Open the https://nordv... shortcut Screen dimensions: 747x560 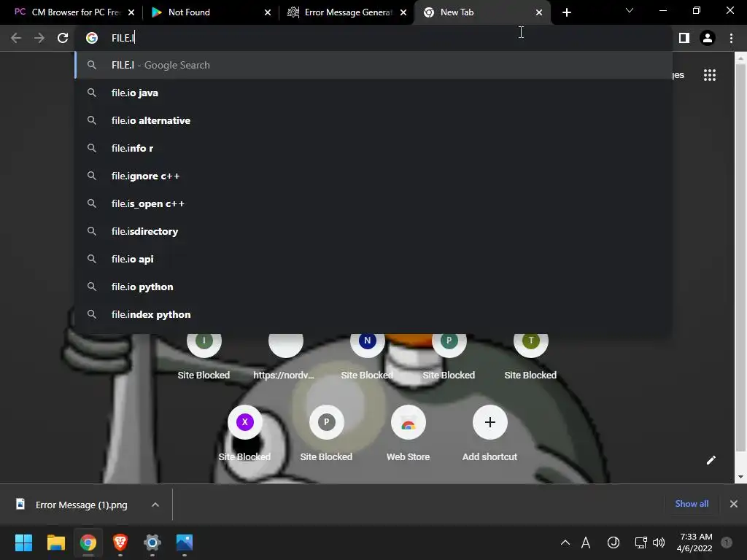point(285,356)
